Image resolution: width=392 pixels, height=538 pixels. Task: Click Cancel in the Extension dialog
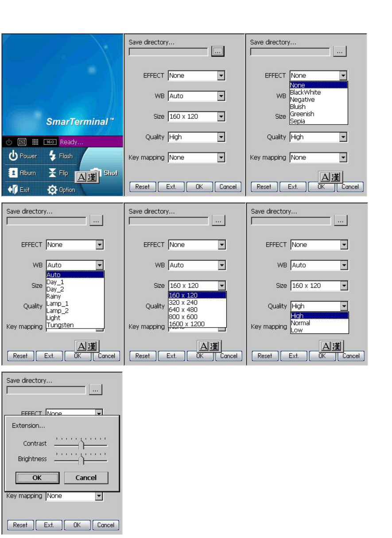[86, 478]
